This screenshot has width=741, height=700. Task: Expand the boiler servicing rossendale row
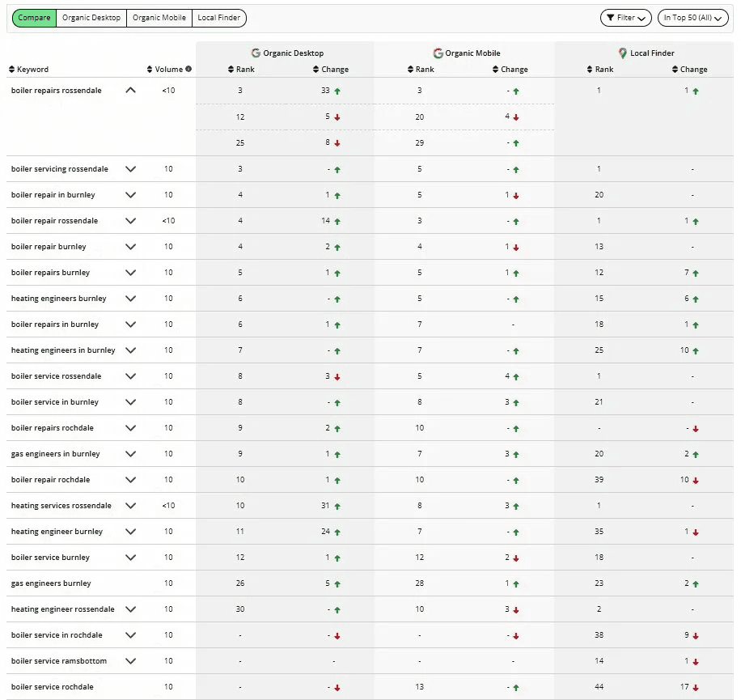(132, 168)
